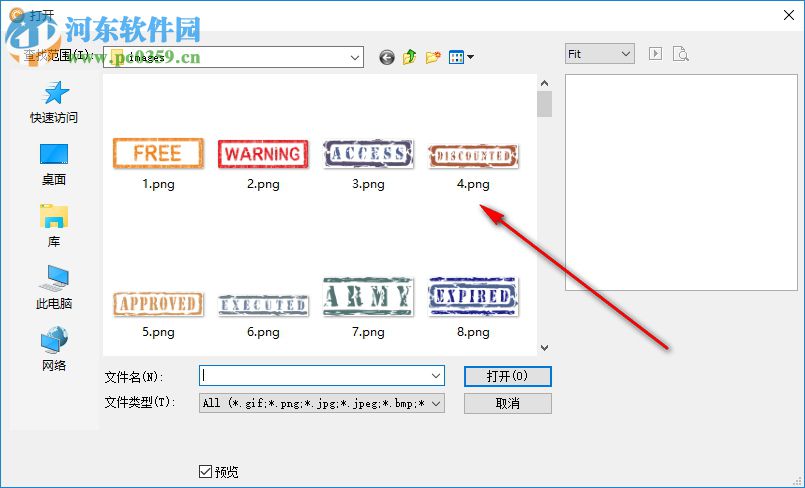The image size is (805, 488).
Task: Click the file list scrollbar thumb
Action: coord(545,104)
